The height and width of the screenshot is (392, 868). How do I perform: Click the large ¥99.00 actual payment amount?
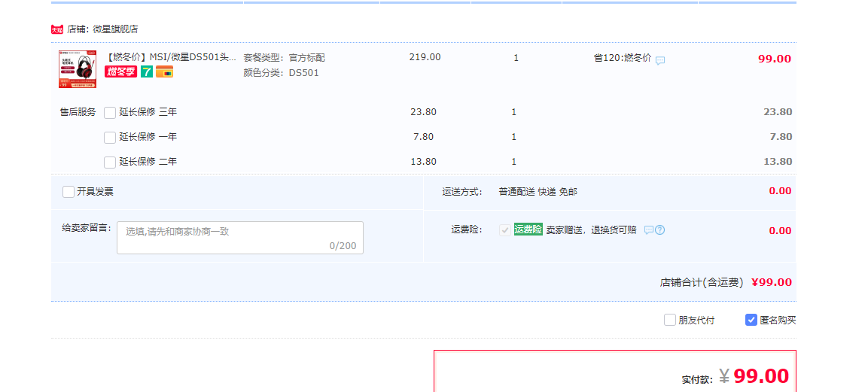(754, 376)
